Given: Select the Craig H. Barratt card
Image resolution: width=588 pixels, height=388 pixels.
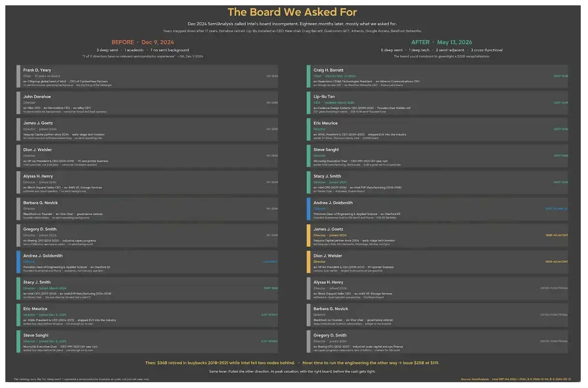Looking at the screenshot, I should (x=438, y=76).
